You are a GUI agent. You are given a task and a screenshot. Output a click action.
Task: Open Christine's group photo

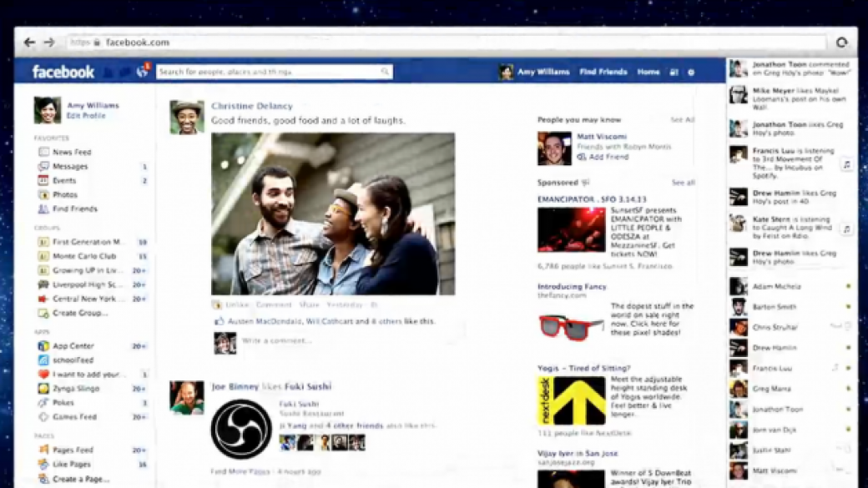pyautogui.click(x=333, y=214)
